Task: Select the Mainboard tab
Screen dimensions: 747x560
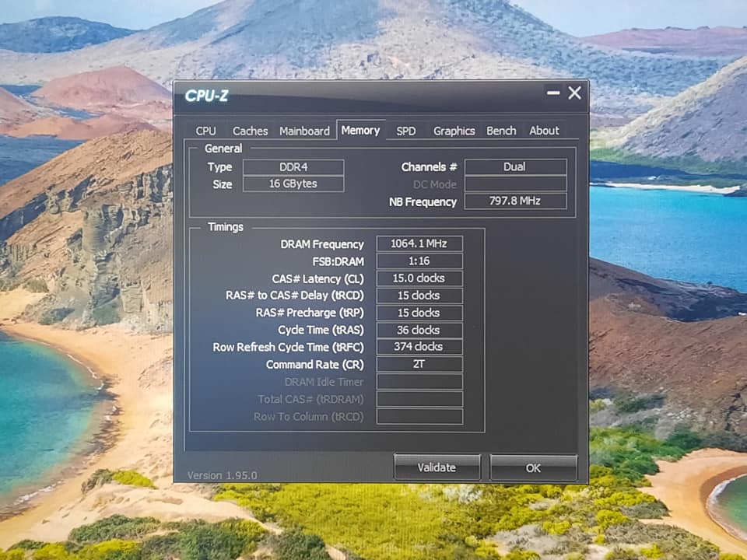Action: point(304,131)
